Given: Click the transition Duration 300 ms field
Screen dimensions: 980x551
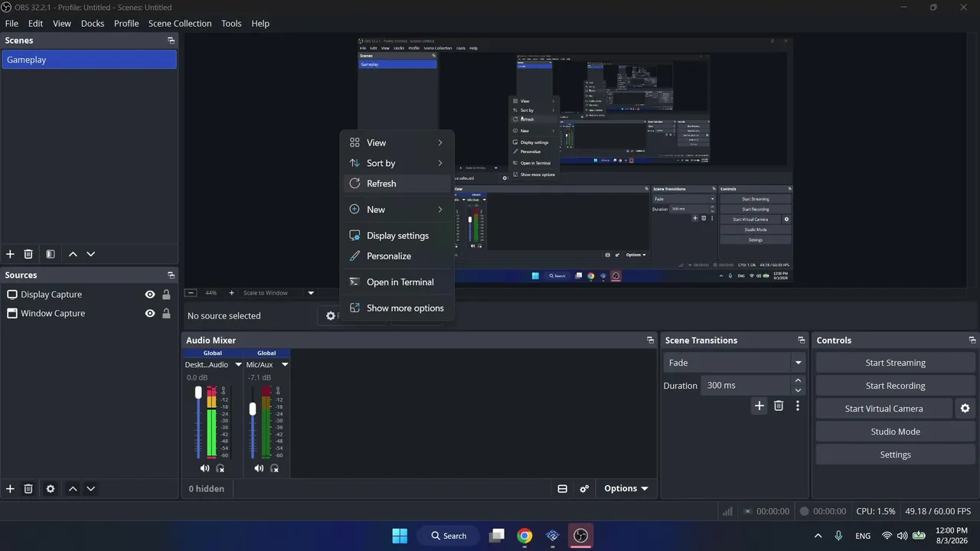Looking at the screenshot, I should (x=746, y=386).
